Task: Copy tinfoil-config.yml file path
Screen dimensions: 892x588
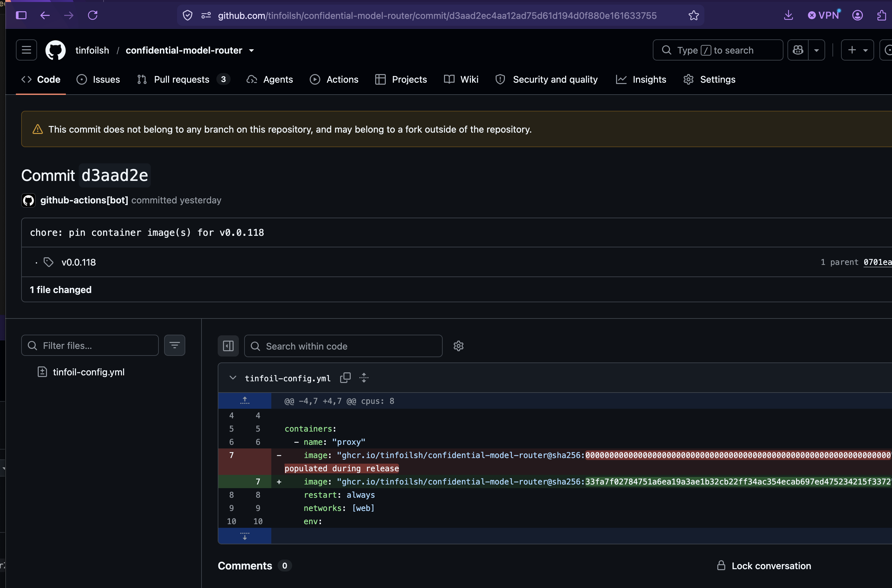Action: pos(345,378)
